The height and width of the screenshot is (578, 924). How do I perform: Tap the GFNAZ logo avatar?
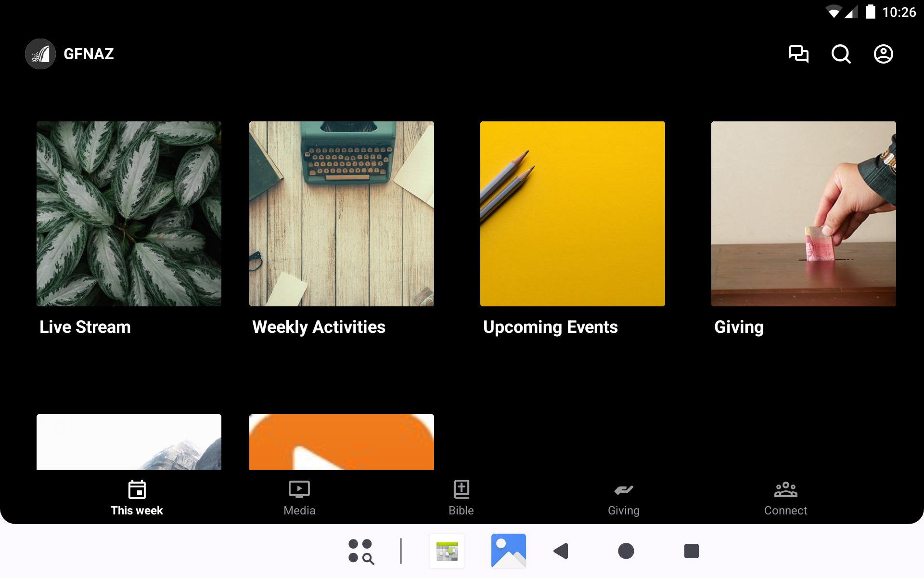(x=40, y=54)
